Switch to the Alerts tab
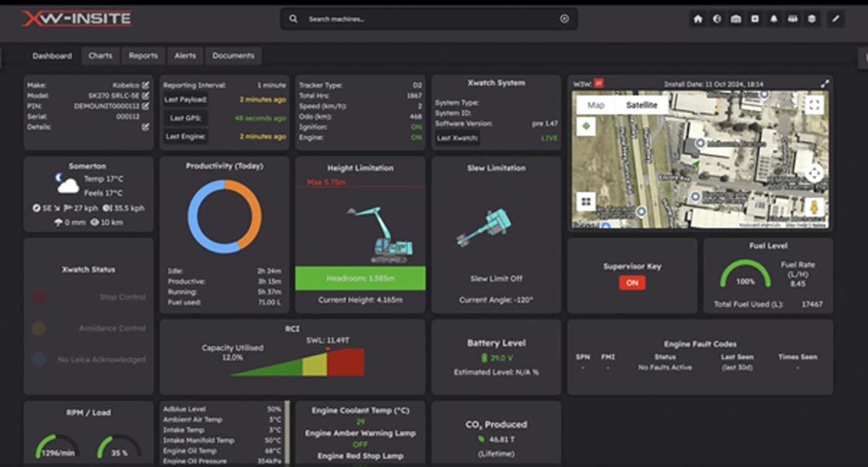 tap(185, 56)
